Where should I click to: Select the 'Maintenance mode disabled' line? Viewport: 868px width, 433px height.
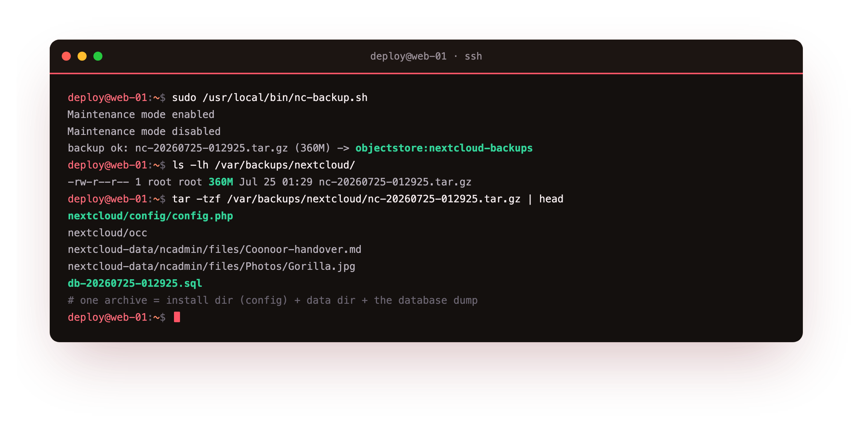tap(144, 132)
